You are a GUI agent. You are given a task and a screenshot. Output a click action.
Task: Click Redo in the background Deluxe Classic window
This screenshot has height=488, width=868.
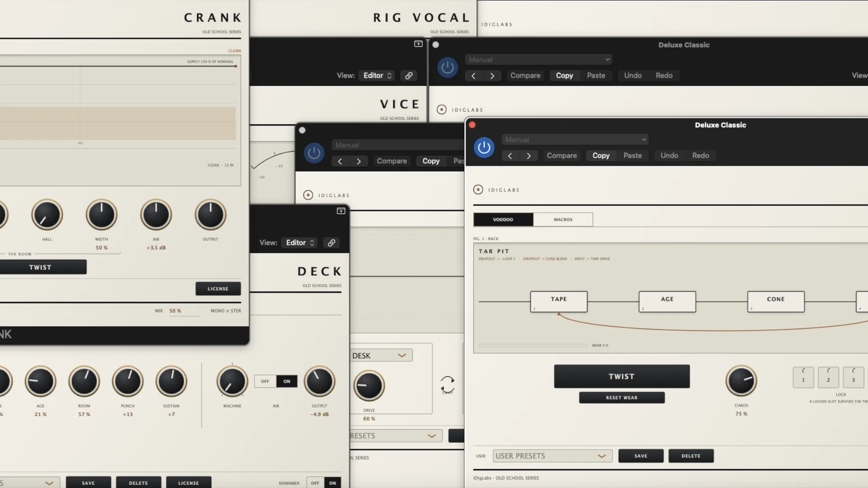click(664, 76)
